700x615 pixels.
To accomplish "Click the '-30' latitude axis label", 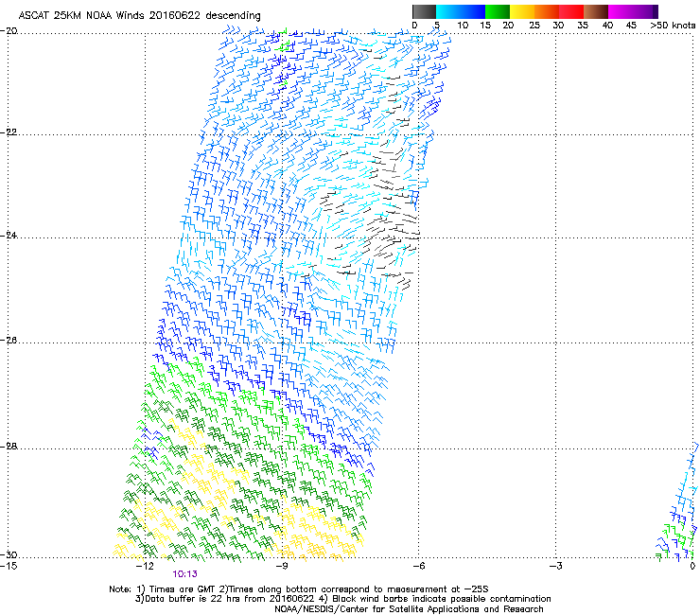I will coord(9,554).
